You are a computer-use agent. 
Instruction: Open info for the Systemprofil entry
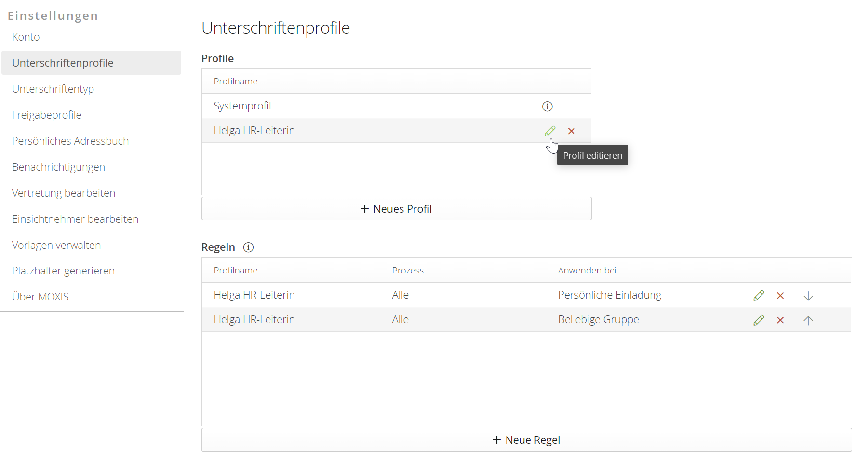point(548,106)
